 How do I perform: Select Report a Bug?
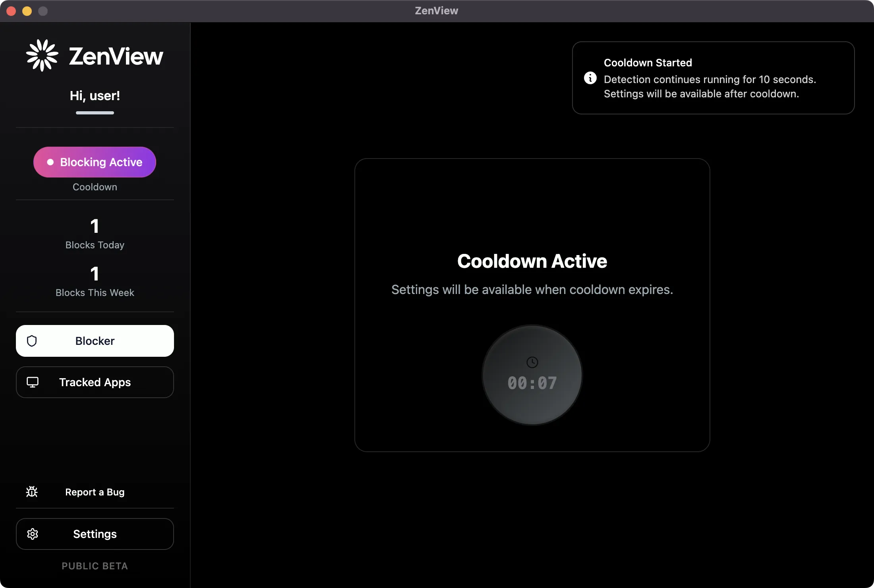[95, 492]
